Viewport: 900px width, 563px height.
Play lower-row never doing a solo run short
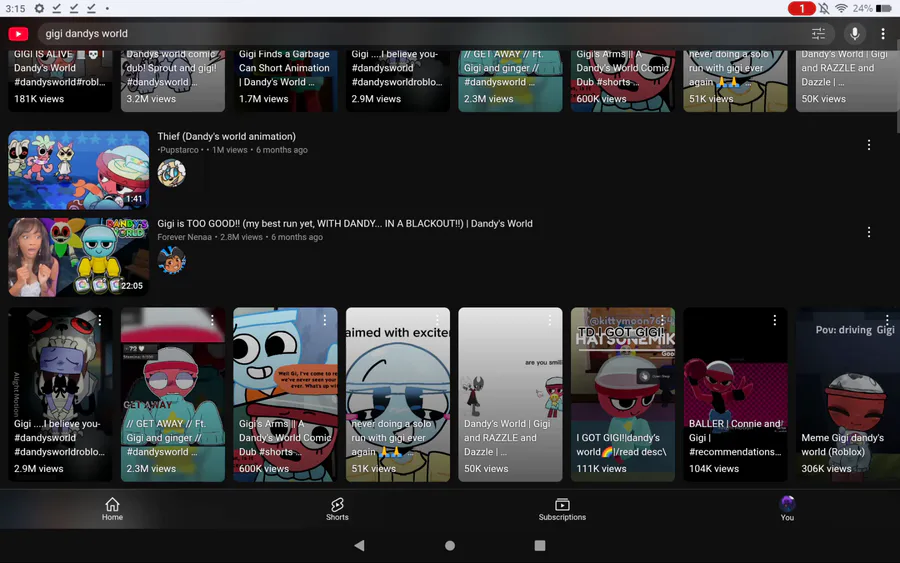pos(398,395)
